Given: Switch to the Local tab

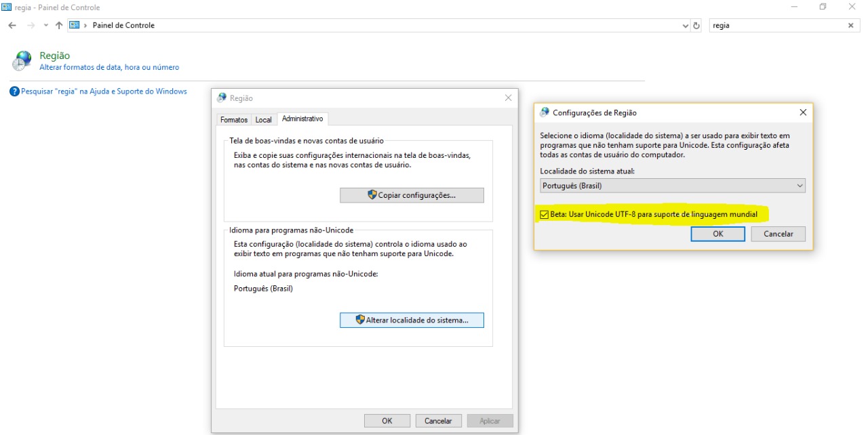Looking at the screenshot, I should pos(264,119).
